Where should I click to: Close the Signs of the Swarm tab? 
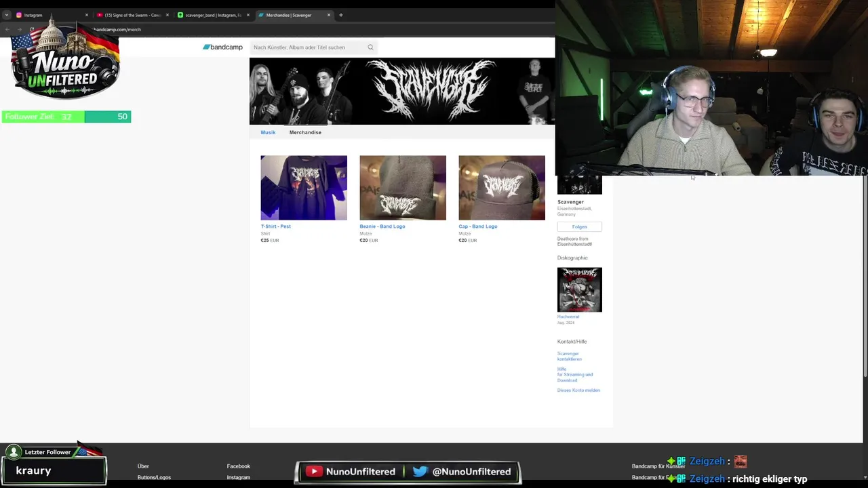click(x=167, y=15)
